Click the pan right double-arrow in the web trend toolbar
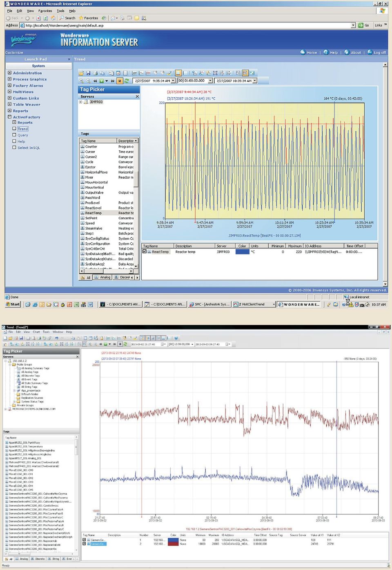The width and height of the screenshot is (392, 570). tap(113, 81)
